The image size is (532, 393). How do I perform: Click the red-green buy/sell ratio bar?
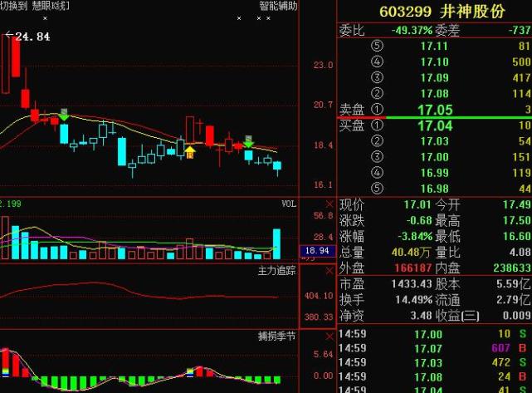coord(434,117)
